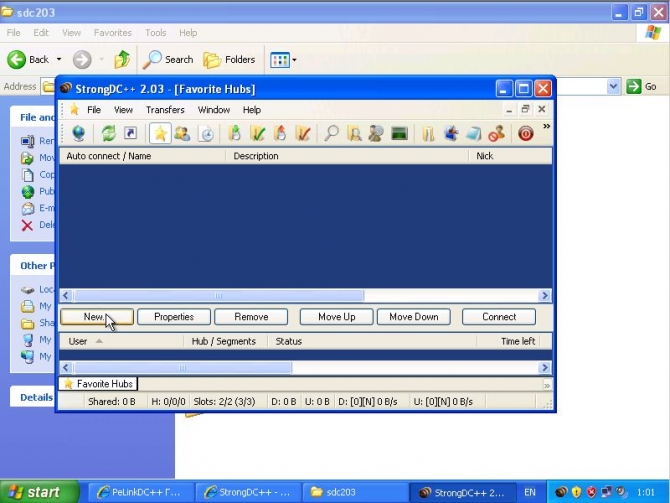This screenshot has height=503, width=670.
Task: Click the Windows start button
Action: [x=39, y=492]
